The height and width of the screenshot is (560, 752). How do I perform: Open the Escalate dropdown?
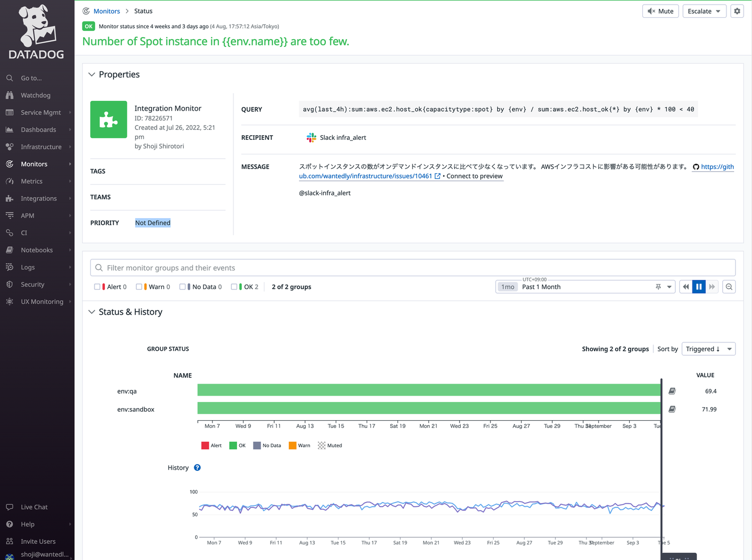pos(704,11)
